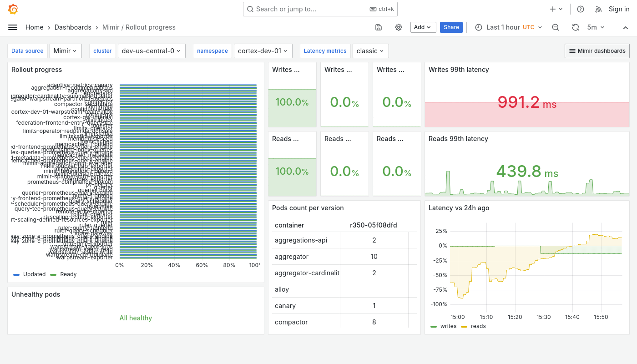Open the dashboard settings gear
The height and width of the screenshot is (364, 637).
399,27
